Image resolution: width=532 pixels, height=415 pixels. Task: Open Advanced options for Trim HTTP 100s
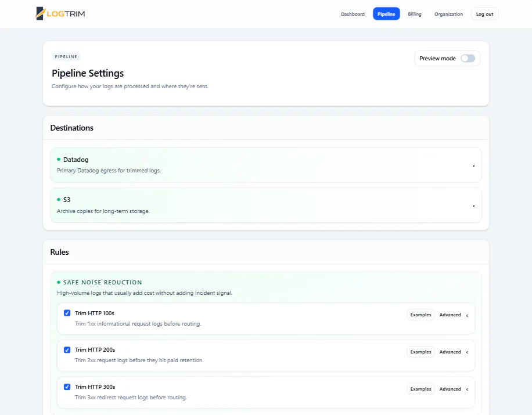[454, 315]
